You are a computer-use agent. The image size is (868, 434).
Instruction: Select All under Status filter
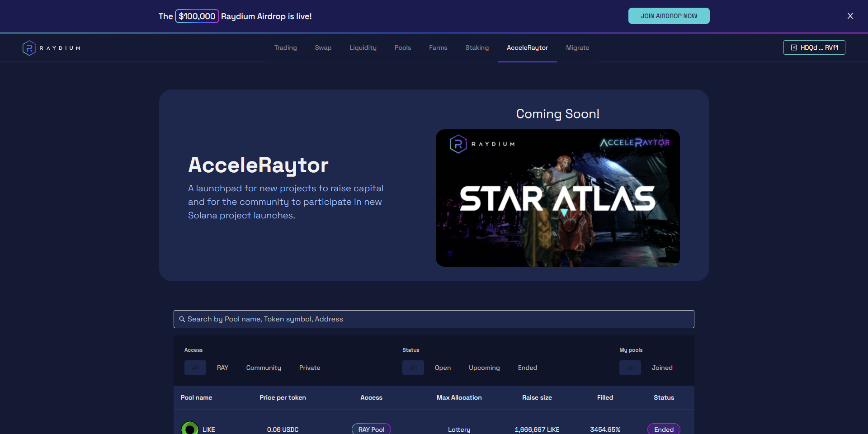413,368
